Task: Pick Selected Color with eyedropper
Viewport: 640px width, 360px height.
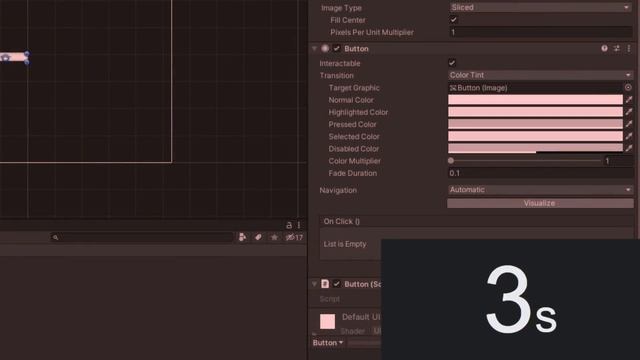Action: 629,136
